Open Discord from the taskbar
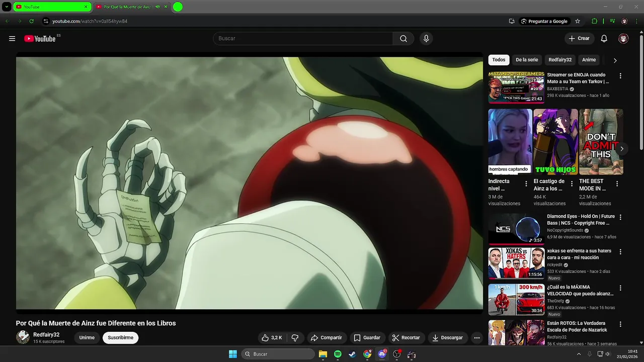Screen dimensions: 644x362 tap(382, 354)
